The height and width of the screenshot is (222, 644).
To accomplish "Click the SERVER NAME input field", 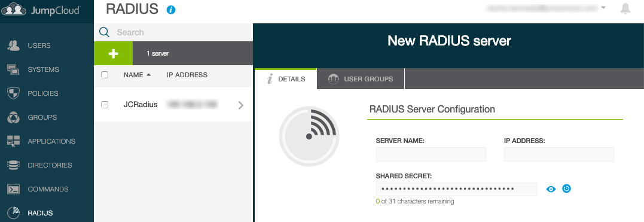I will point(431,154).
